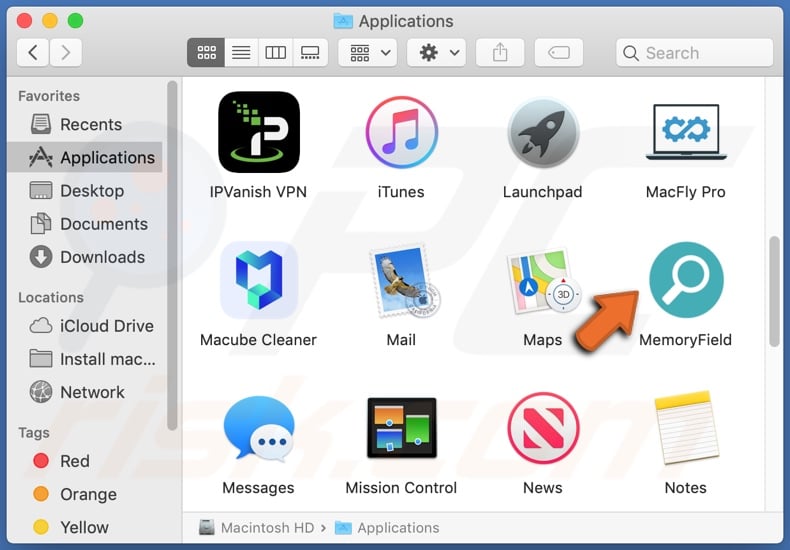Select the Maps app icon
This screenshot has width=790, height=550.
pyautogui.click(x=543, y=280)
